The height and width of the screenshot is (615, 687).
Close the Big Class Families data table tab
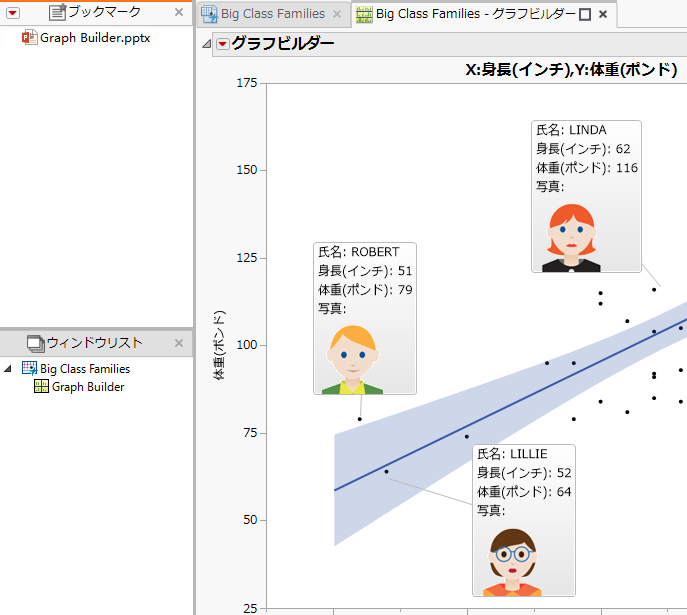[337, 14]
